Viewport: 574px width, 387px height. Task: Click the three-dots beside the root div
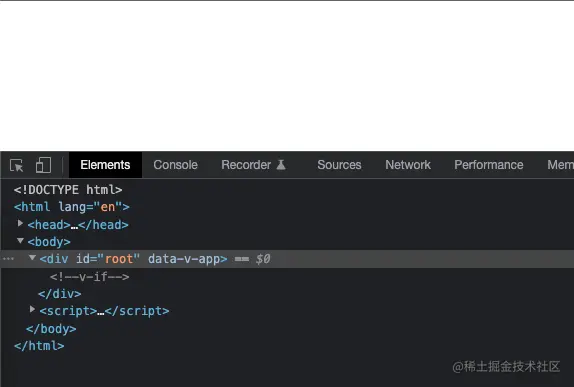[8, 259]
